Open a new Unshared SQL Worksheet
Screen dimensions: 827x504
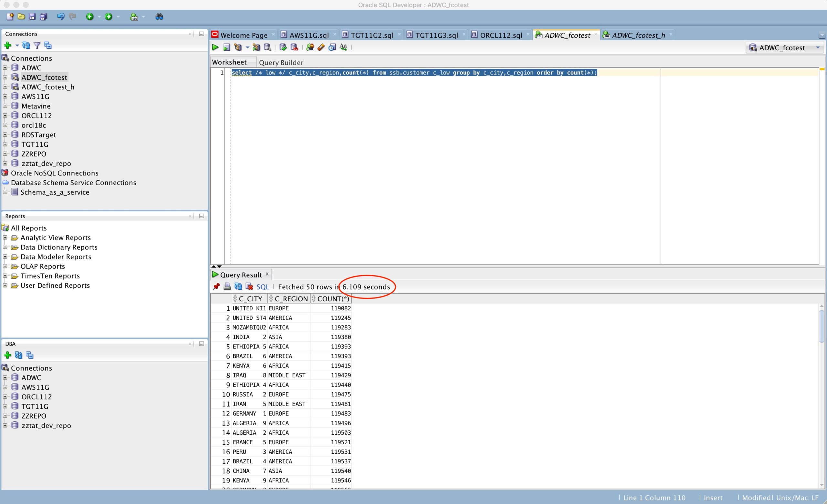coord(310,47)
